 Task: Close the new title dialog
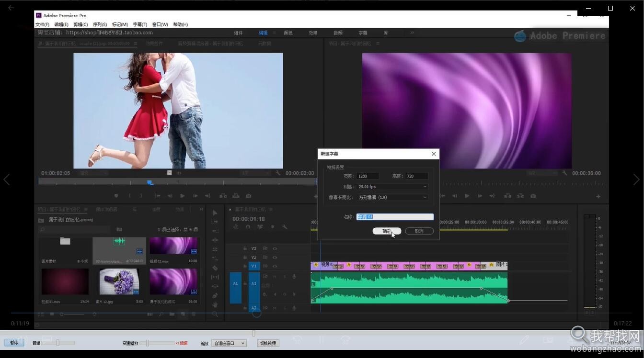tap(434, 154)
